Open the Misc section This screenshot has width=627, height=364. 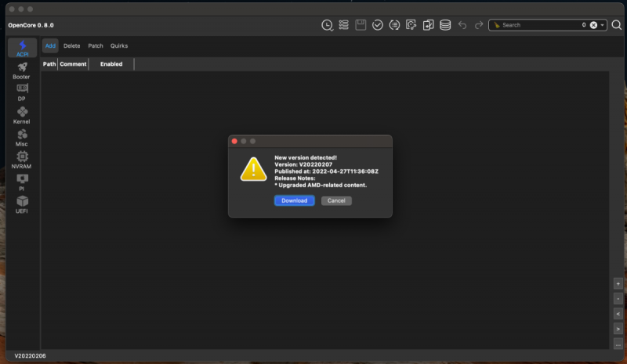[22, 138]
